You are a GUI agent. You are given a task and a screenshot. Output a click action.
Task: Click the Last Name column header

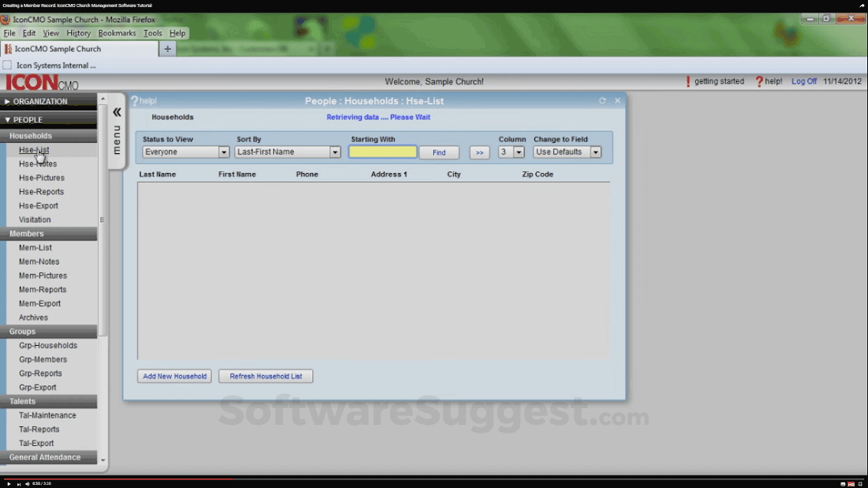tap(157, 174)
